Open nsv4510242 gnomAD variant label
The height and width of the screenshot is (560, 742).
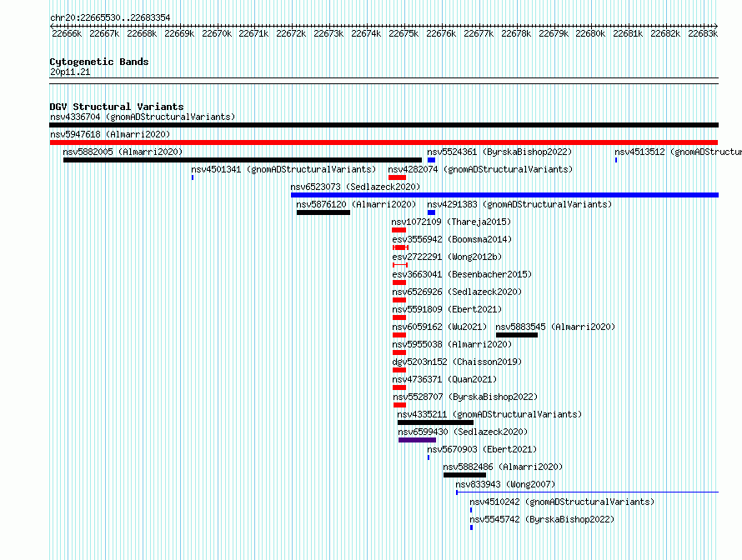click(x=562, y=502)
